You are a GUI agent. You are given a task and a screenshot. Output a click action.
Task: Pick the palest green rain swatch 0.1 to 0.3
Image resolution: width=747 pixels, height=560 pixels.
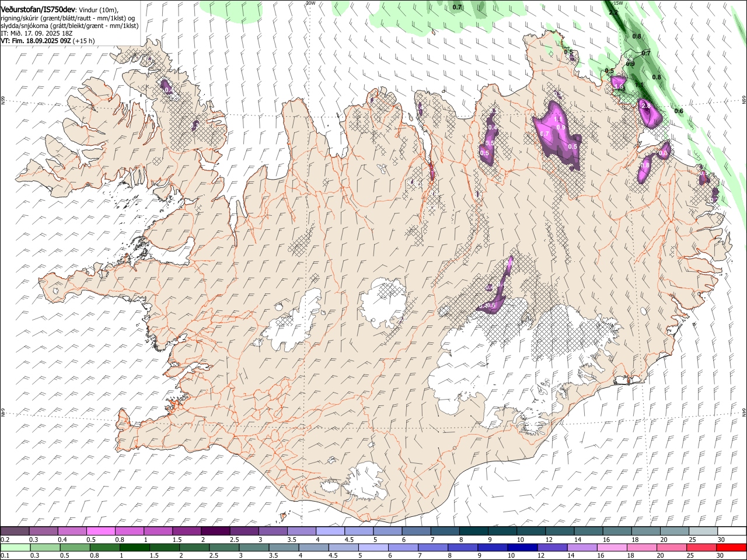[x=15, y=548]
